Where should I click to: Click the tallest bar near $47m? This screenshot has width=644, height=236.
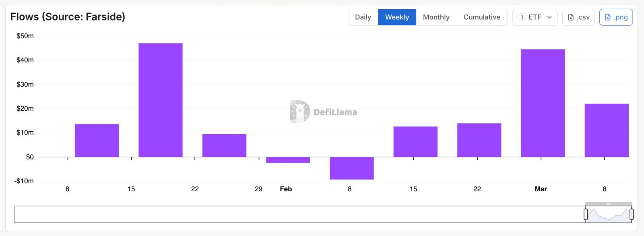(x=161, y=100)
